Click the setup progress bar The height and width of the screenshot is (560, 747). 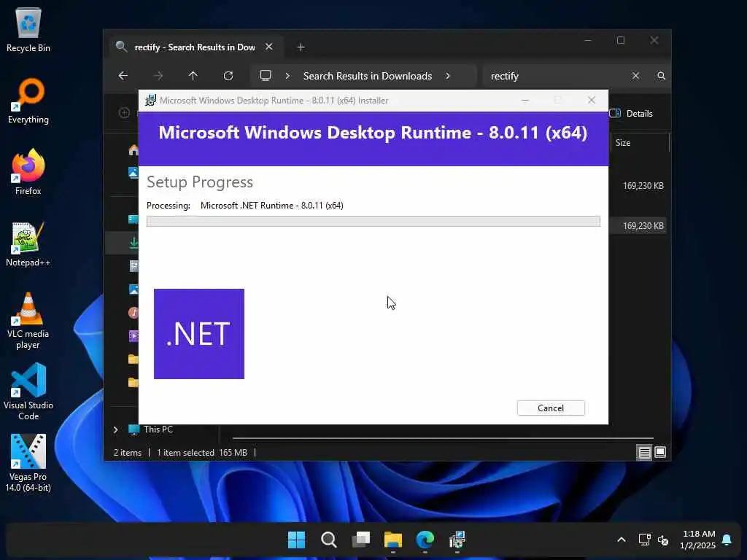373,222
